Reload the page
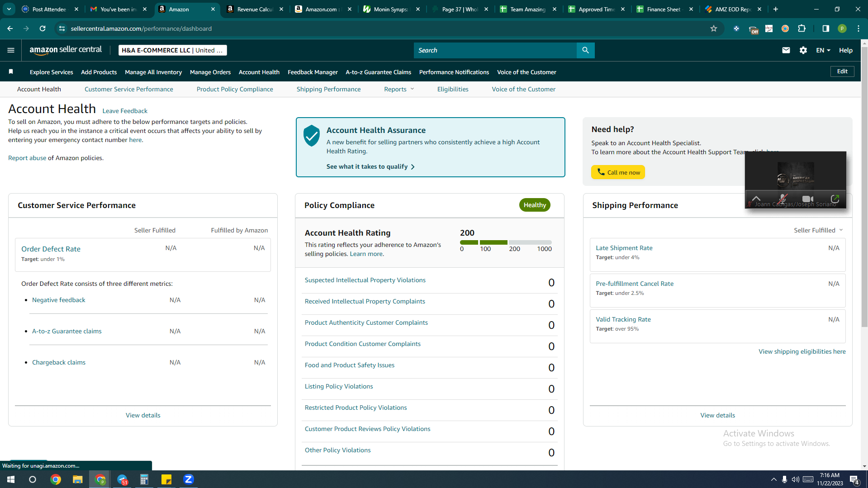868x488 pixels. [x=43, y=28]
